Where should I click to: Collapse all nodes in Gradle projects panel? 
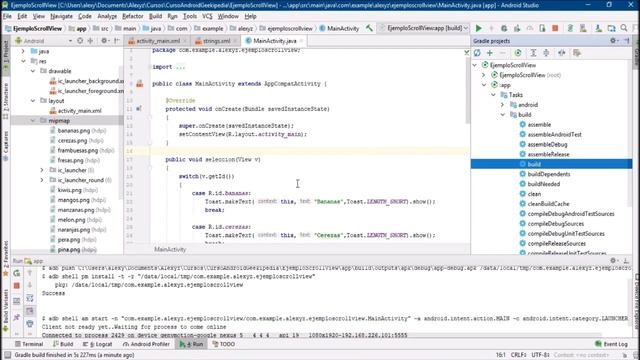click(x=546, y=53)
